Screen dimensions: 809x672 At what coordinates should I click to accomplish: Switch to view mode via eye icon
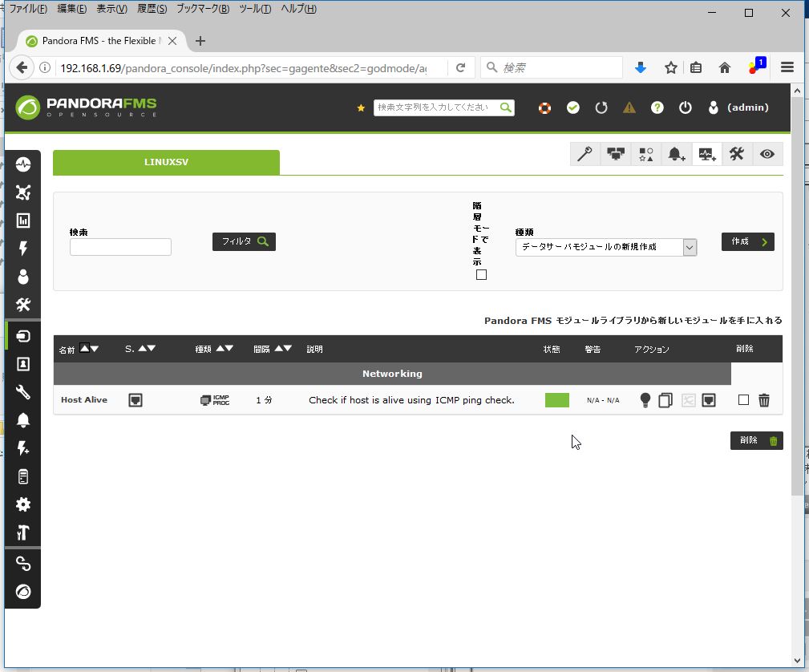pos(767,154)
